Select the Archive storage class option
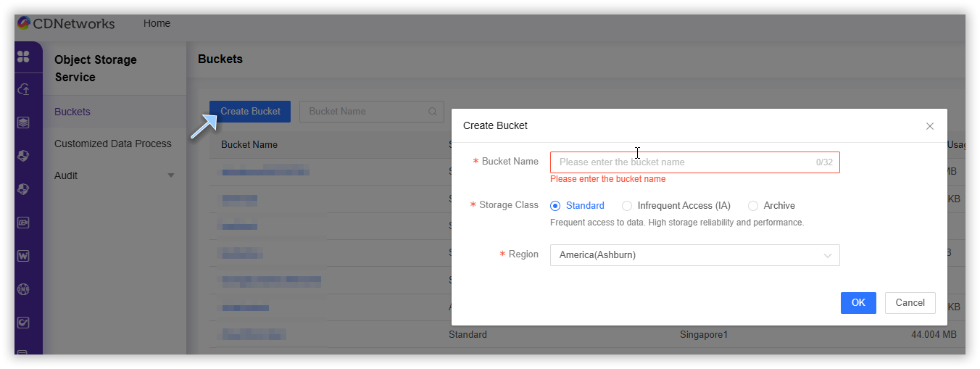Viewport: 980px width, 369px height. click(753, 206)
